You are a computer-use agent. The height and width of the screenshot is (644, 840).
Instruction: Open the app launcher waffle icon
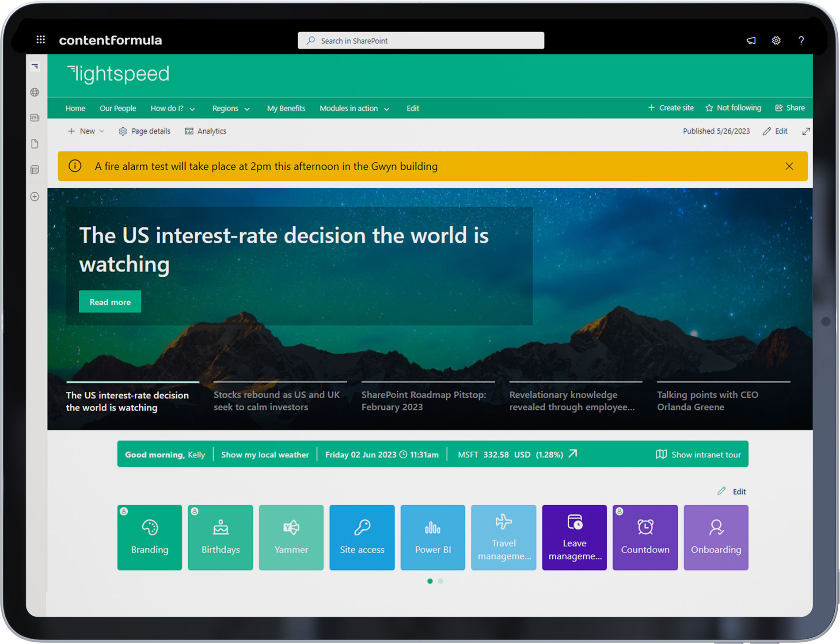(x=41, y=40)
